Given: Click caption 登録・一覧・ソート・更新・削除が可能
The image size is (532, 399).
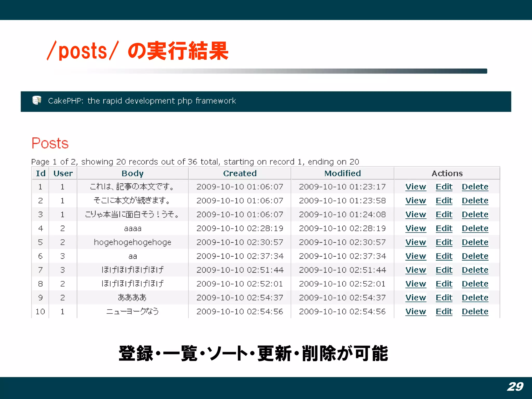Looking at the screenshot, I should 253,353.
